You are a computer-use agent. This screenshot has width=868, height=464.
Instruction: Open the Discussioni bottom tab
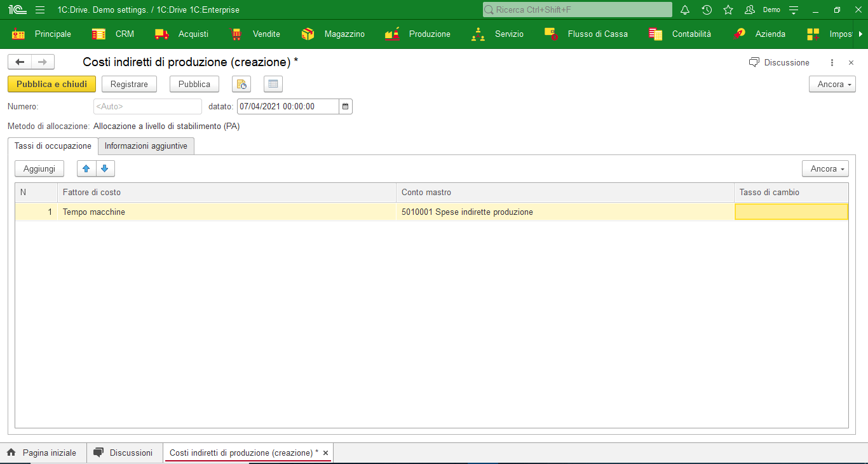pos(124,453)
